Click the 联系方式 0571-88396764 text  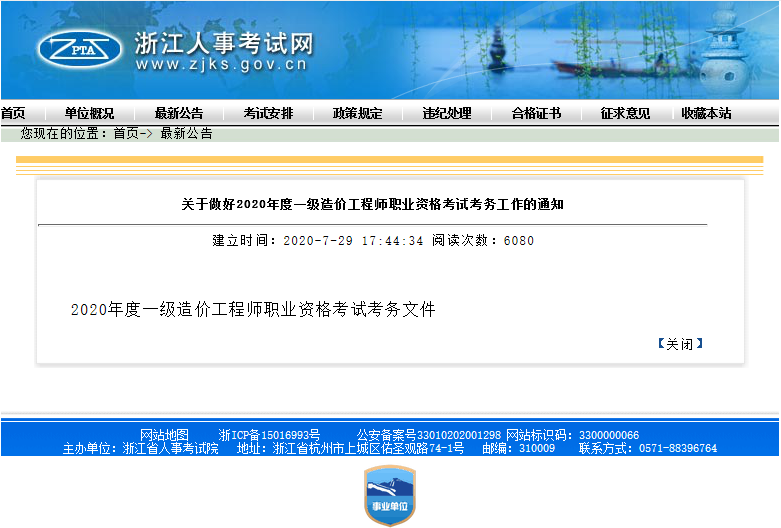tap(648, 448)
